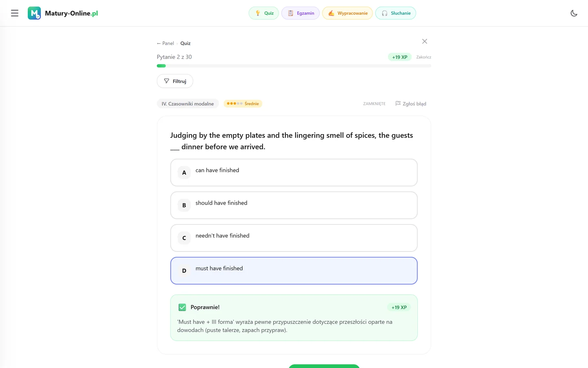The height and width of the screenshot is (368, 588).
Task: Click the green checkmark icon beside Poprawnie!
Action: click(x=182, y=307)
